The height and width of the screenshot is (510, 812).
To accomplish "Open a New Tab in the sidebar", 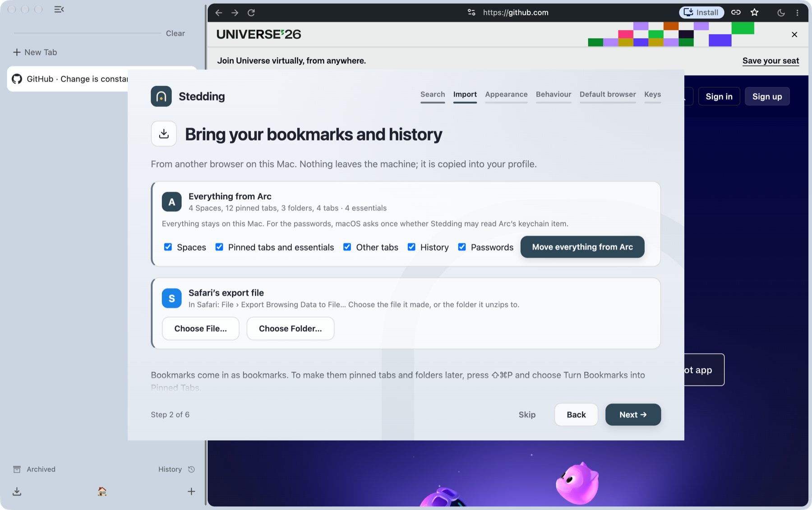I will (x=35, y=52).
